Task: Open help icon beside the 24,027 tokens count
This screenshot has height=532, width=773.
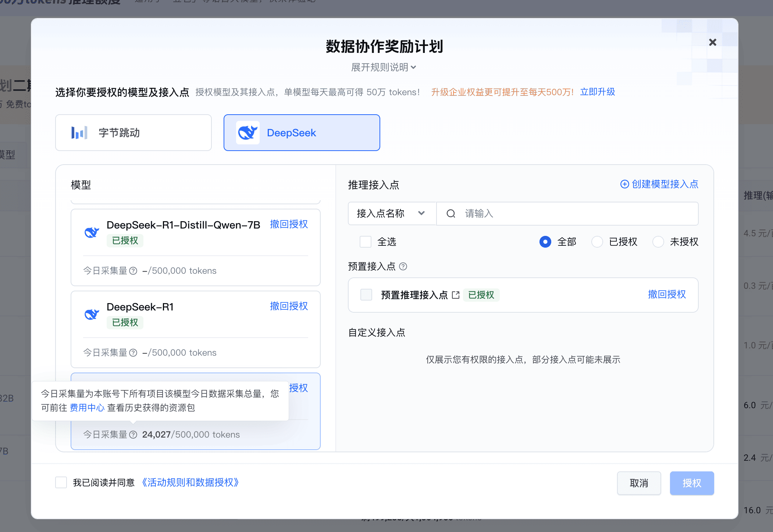Action: (x=133, y=435)
